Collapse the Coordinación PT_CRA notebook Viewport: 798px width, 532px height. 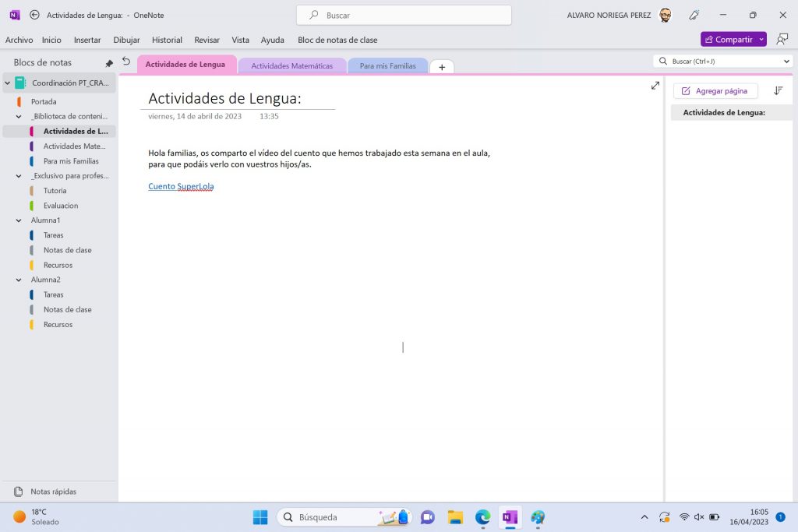click(8, 83)
